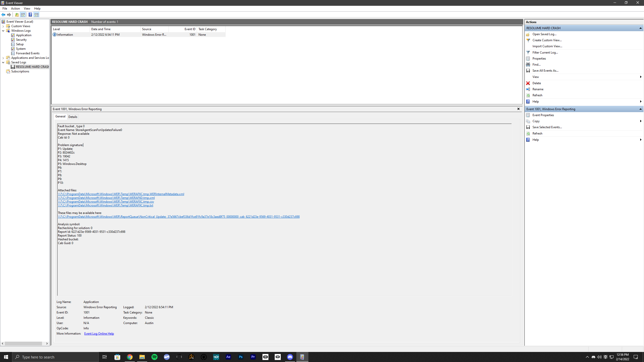Screen dimensions: 644x362
Task: Open Event Properties in Actions pane
Action: (x=543, y=115)
